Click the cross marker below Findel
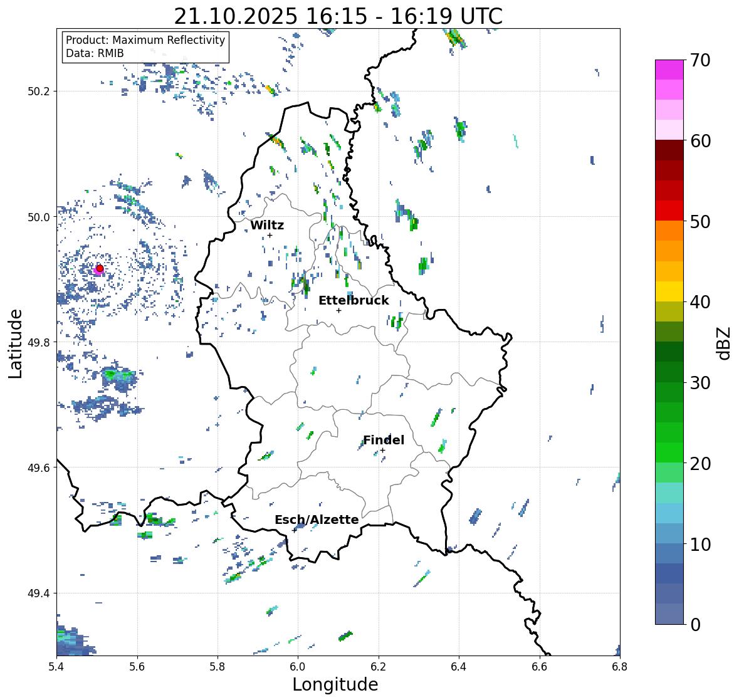Screen dimensions: 739x700 383,451
